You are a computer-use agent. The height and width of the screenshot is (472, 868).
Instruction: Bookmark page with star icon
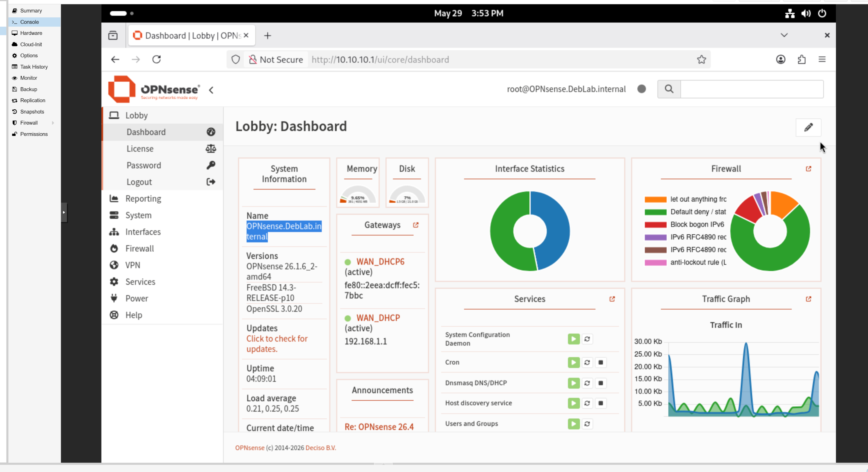pos(701,60)
